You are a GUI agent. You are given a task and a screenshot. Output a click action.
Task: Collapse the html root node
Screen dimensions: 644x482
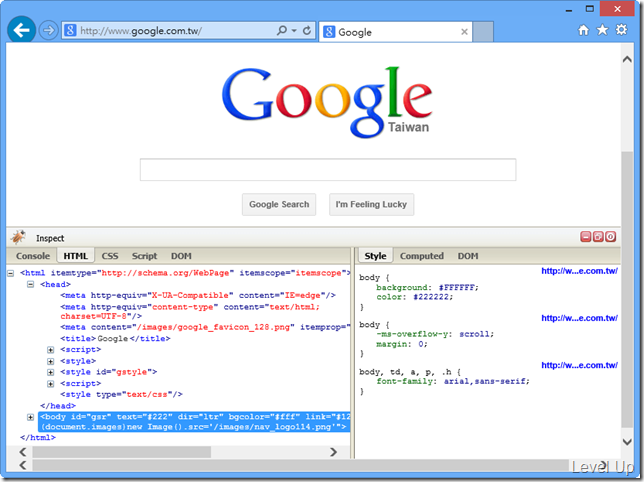pos(11,273)
